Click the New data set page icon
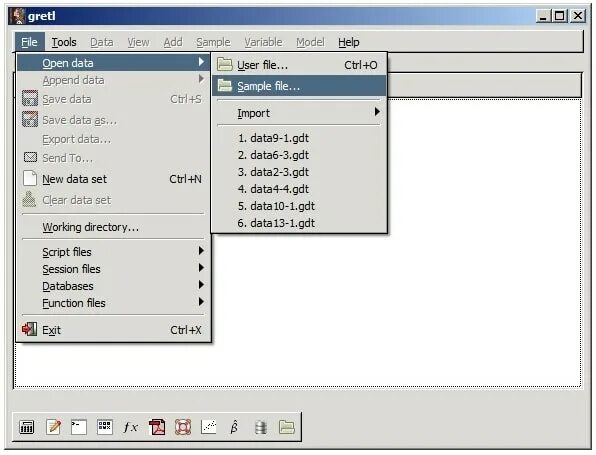Image resolution: width=596 pixels, height=455 pixels. pyautogui.click(x=30, y=178)
